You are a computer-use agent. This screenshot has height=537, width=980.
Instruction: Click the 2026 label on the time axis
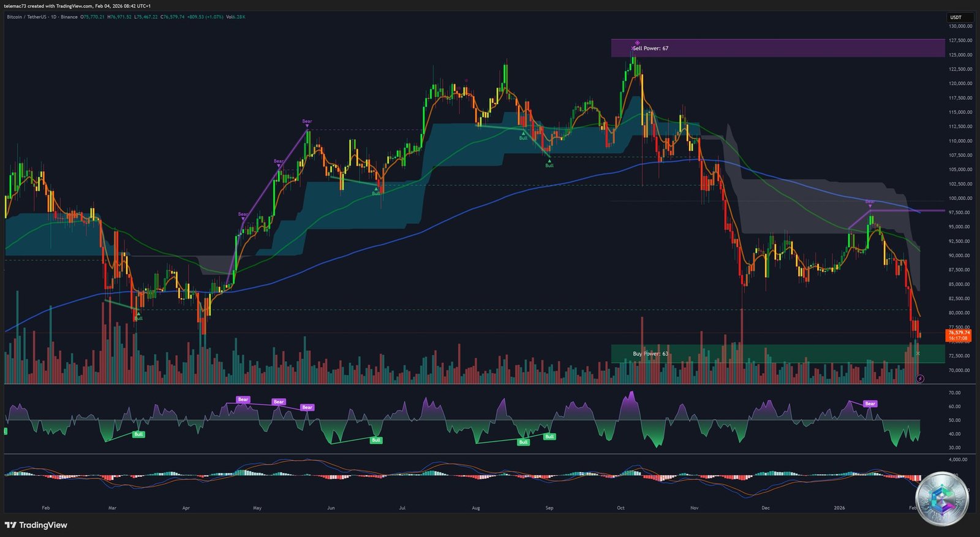(839, 508)
